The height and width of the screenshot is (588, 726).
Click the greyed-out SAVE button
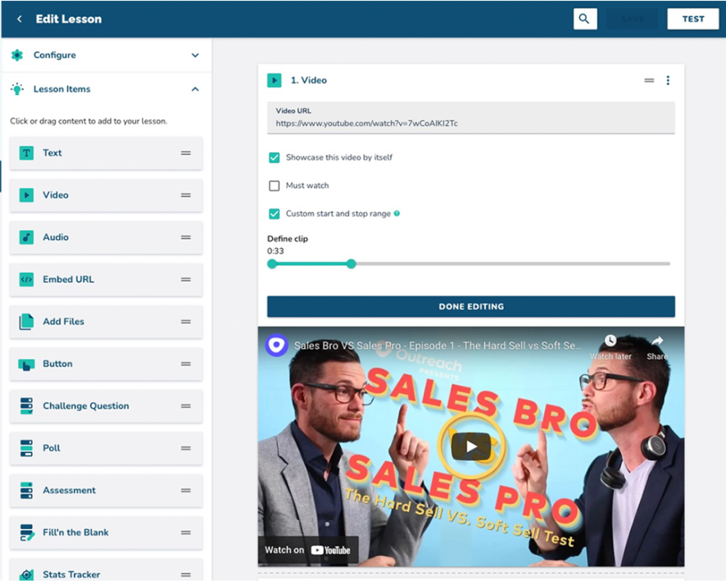click(632, 19)
